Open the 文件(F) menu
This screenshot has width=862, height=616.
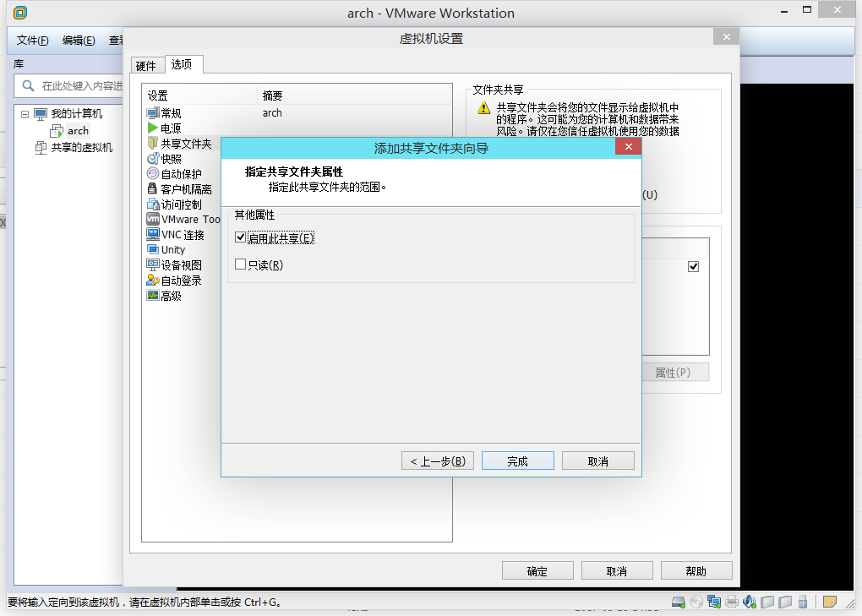click(x=33, y=41)
